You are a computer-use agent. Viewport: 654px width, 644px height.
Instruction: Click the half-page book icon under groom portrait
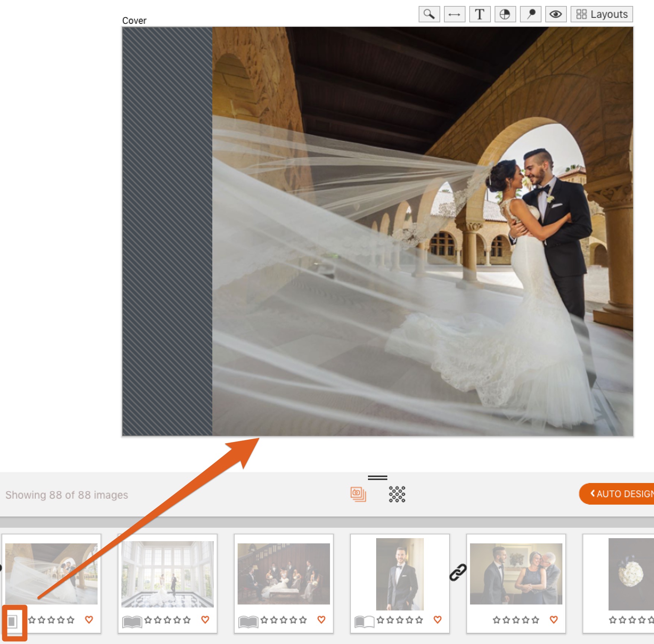(x=365, y=622)
